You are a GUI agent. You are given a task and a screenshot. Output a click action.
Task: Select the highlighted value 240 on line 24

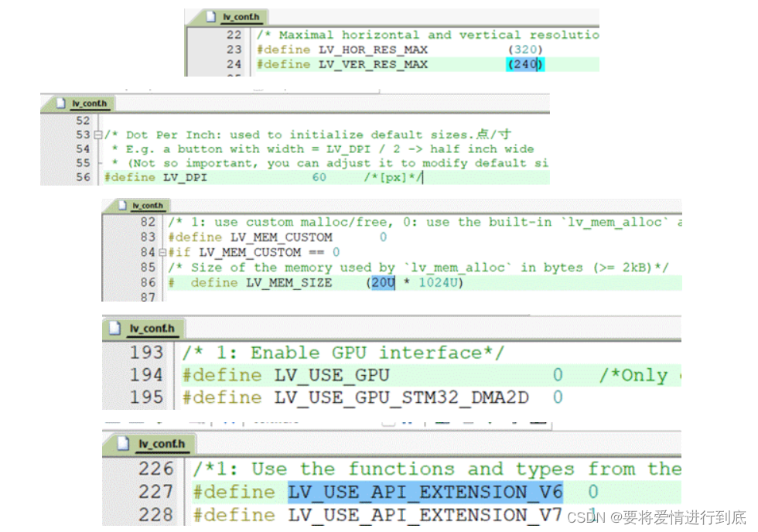tap(524, 64)
